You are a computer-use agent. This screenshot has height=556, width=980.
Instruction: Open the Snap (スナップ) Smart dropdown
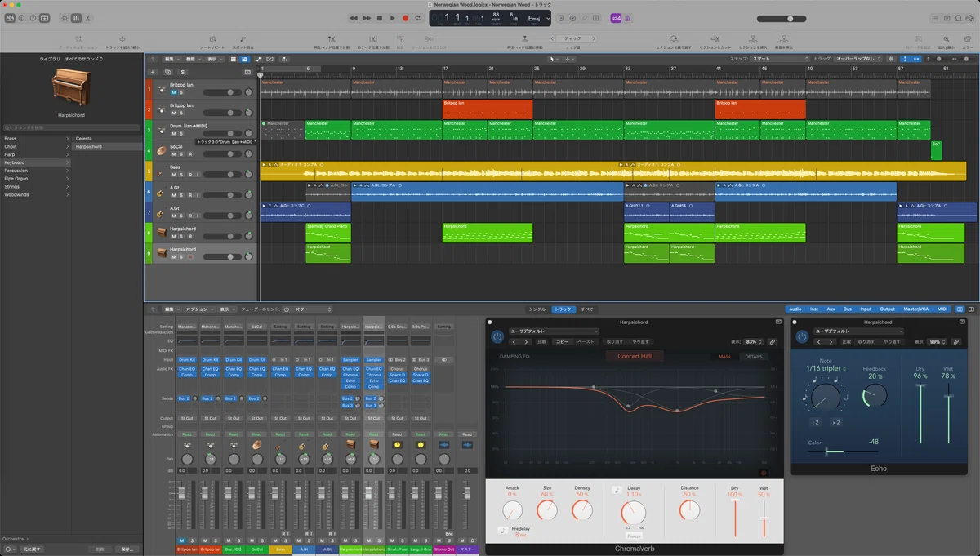point(779,59)
